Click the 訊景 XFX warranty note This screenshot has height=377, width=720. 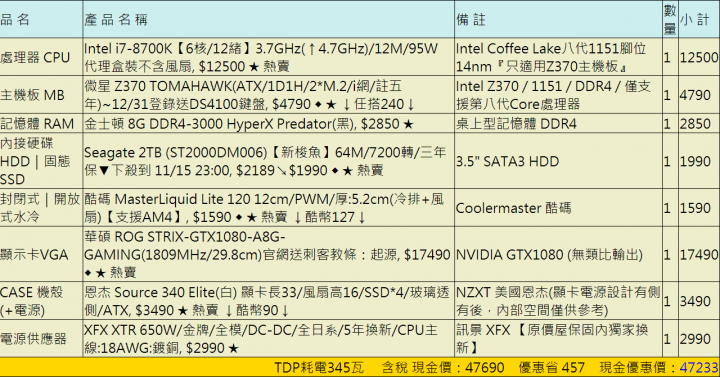pyautogui.click(x=552, y=339)
